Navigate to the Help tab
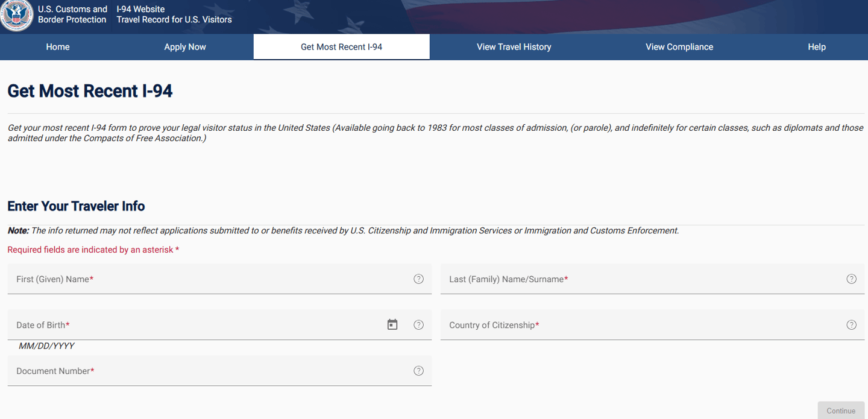The width and height of the screenshot is (868, 419). (x=817, y=47)
